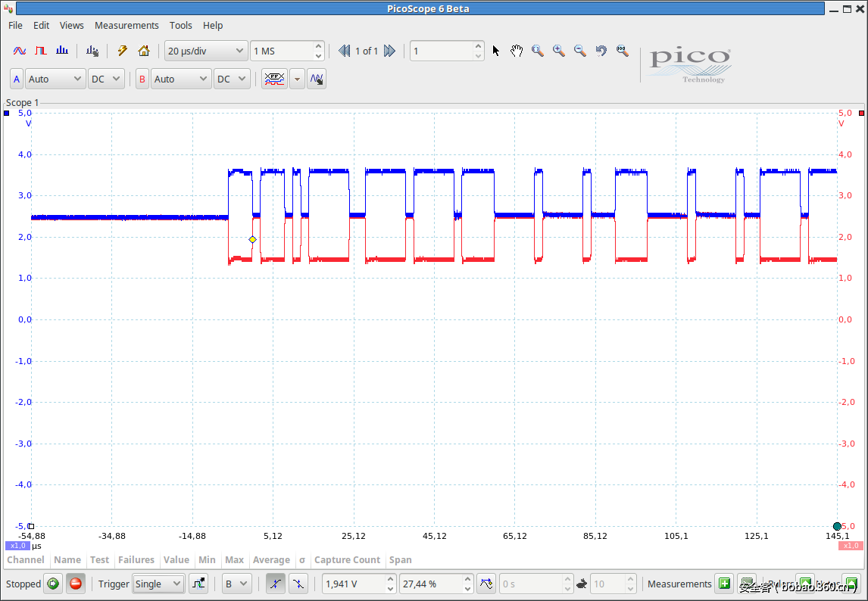Screen dimensions: 868x601
Task: Toggle rising edge trigger
Action: click(276, 584)
